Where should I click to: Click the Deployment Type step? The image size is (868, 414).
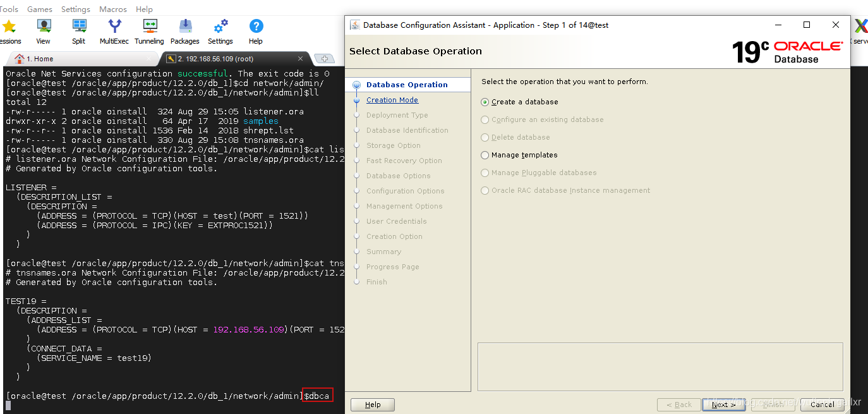397,115
